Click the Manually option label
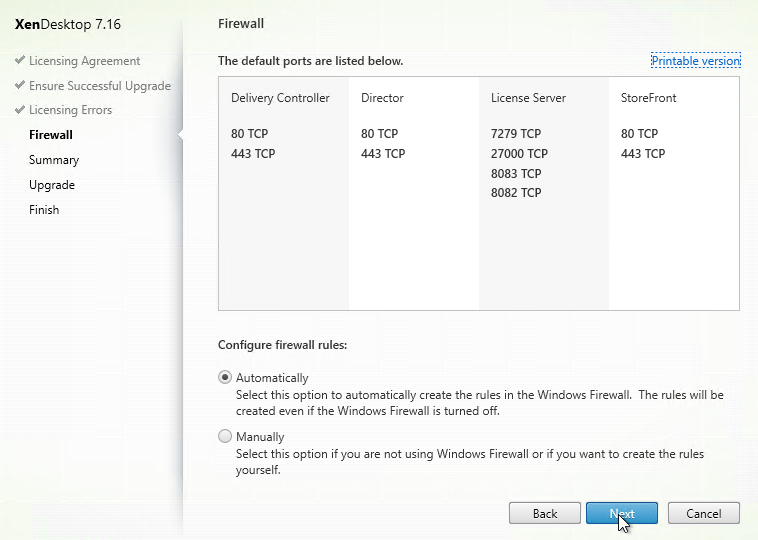The image size is (758, 540). pyautogui.click(x=260, y=437)
